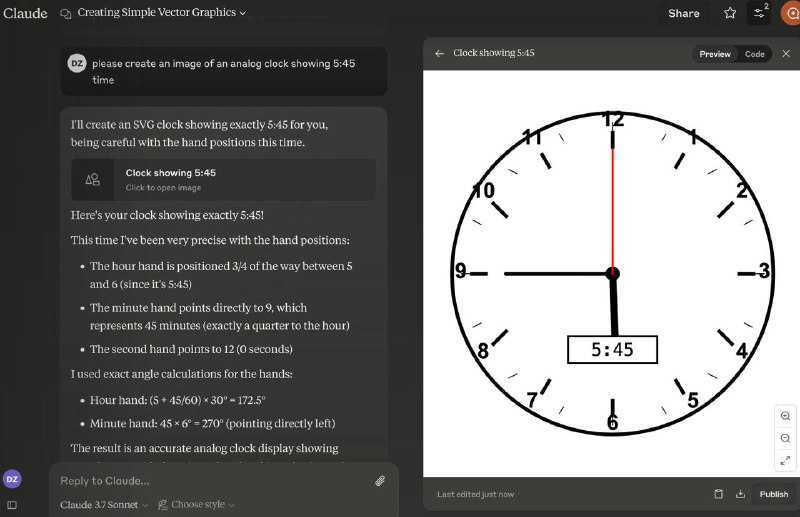Toggle the sidebar panel icon
Screen dimensions: 800x517
(12, 505)
